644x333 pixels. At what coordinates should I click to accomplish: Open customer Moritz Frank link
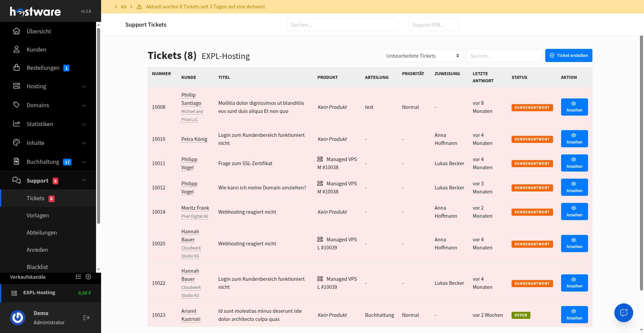click(195, 208)
